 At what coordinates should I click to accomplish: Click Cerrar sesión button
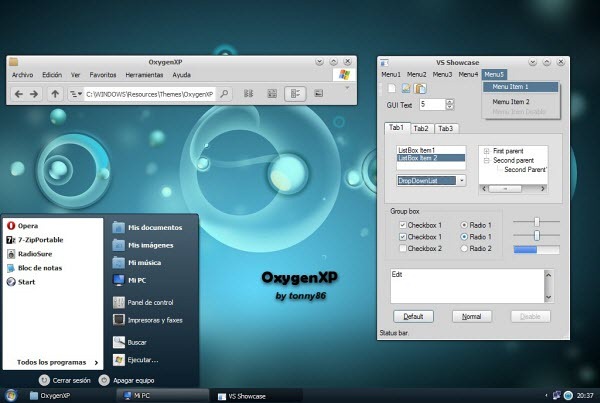click(x=65, y=380)
